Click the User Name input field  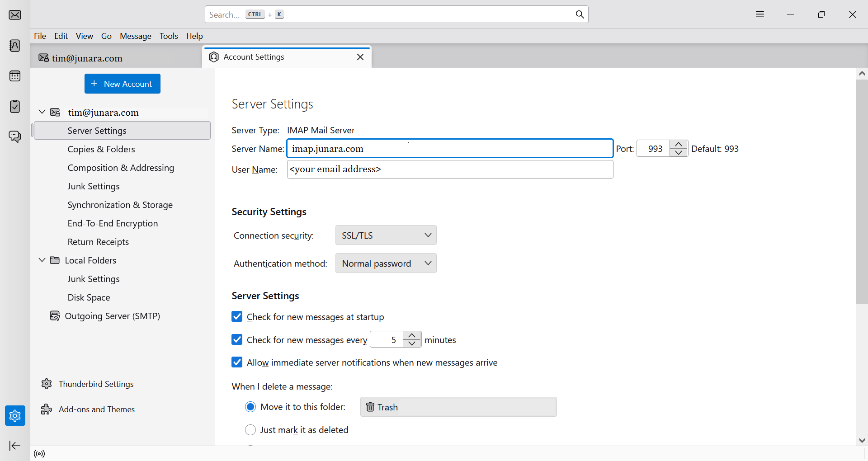[450, 169]
